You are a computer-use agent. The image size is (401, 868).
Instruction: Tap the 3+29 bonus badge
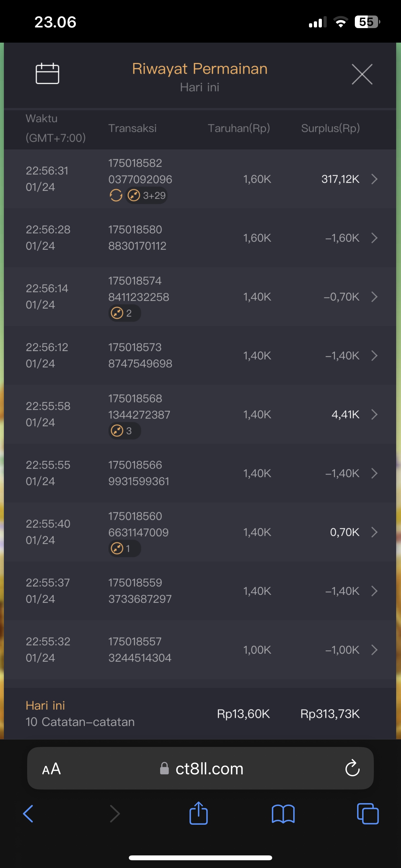pos(147,195)
